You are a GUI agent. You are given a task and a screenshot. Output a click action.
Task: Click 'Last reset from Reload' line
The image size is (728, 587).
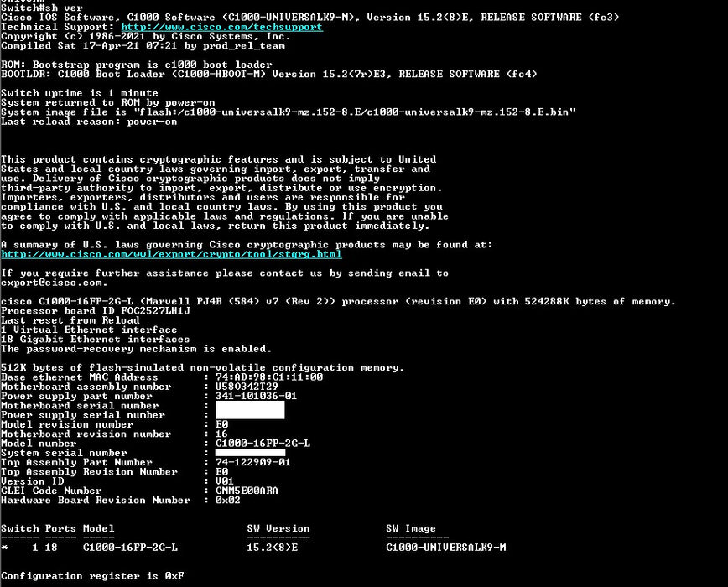coord(70,320)
